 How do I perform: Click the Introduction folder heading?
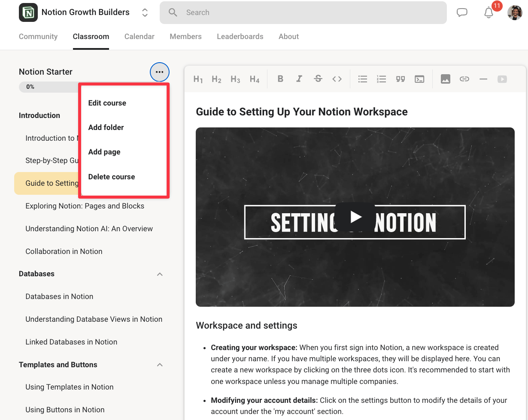39,115
